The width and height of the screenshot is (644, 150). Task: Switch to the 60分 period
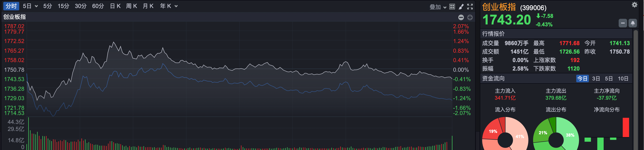(x=98, y=6)
